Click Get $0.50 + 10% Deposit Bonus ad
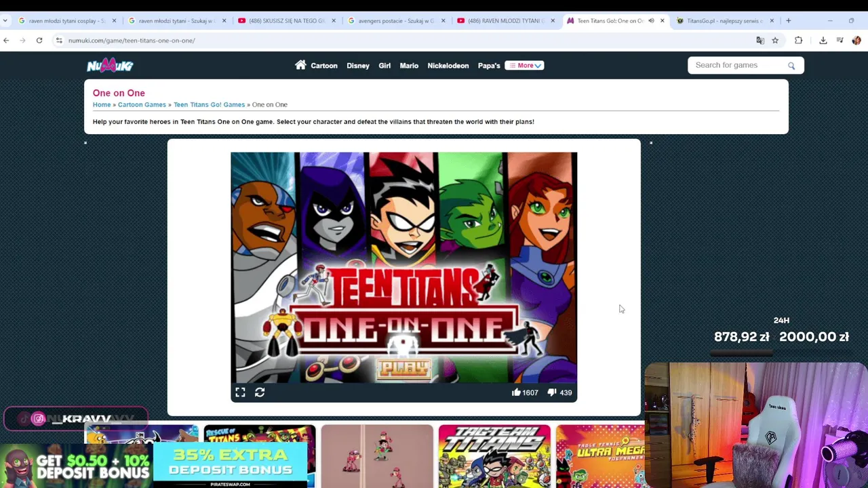Image resolution: width=868 pixels, height=488 pixels. (76, 466)
